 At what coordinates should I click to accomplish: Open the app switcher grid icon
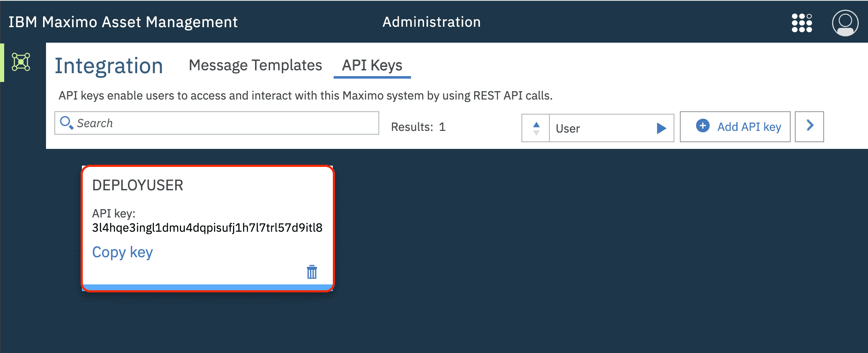pyautogui.click(x=802, y=23)
